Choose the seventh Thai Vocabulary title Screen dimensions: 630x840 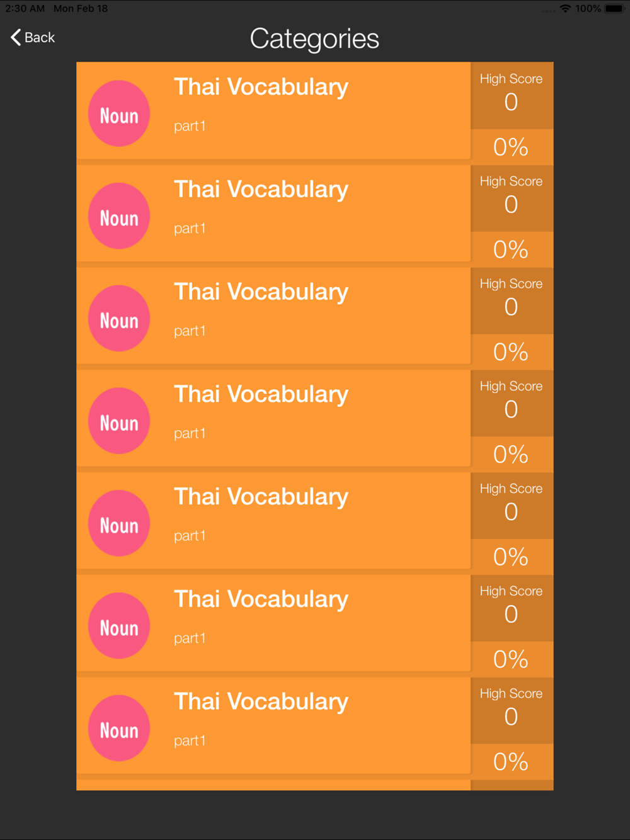pyautogui.click(x=261, y=702)
